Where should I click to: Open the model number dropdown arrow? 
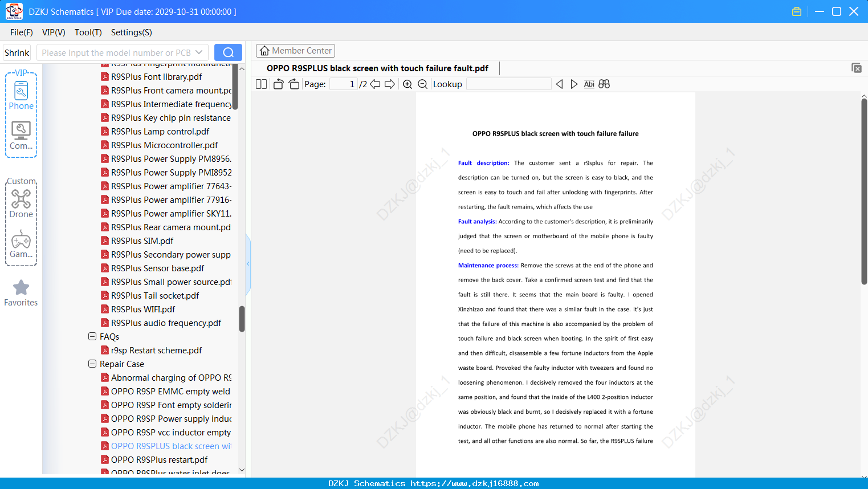click(199, 52)
